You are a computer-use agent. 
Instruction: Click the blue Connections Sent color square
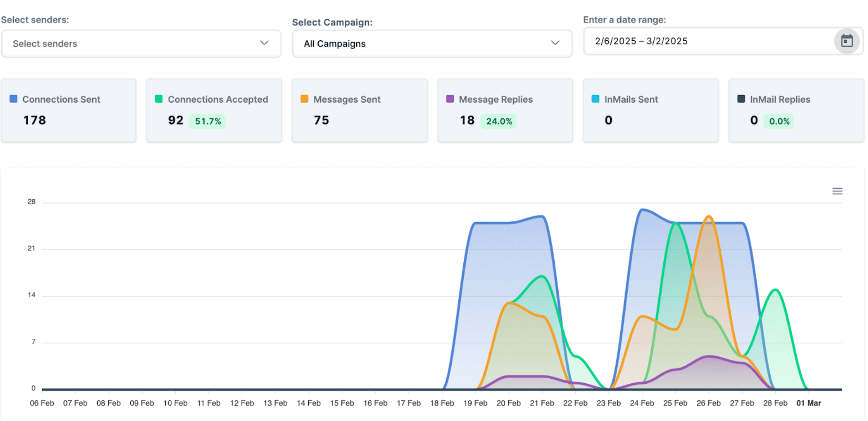coord(13,99)
